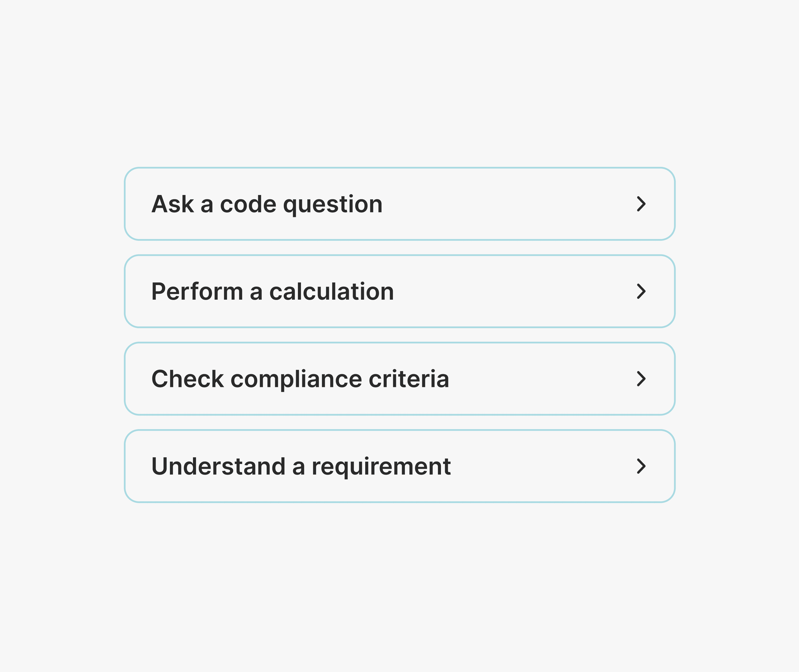Click the "Understand a requirement" text label
This screenshot has height=672, width=799.
[x=301, y=466]
